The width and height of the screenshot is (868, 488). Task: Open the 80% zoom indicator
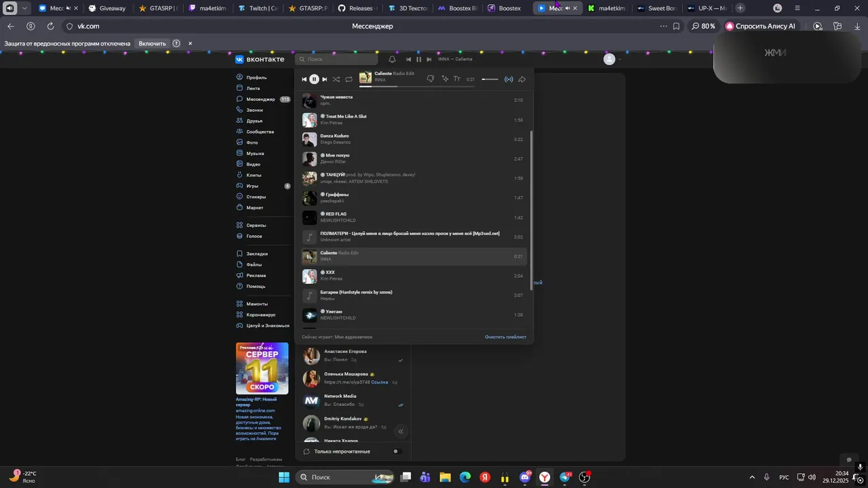pos(704,26)
